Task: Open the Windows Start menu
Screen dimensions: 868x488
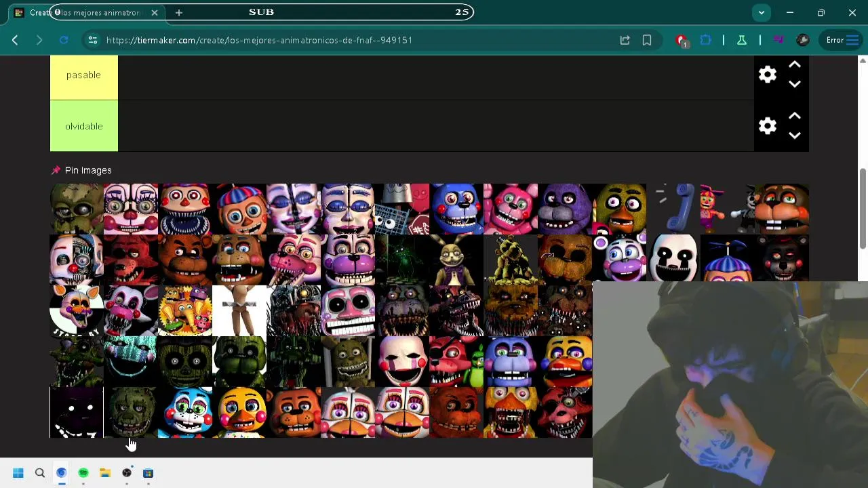Action: [18, 473]
